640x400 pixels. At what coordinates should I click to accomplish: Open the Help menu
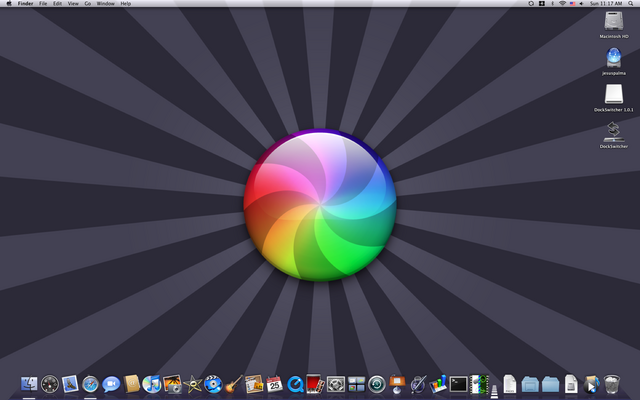[126, 3]
